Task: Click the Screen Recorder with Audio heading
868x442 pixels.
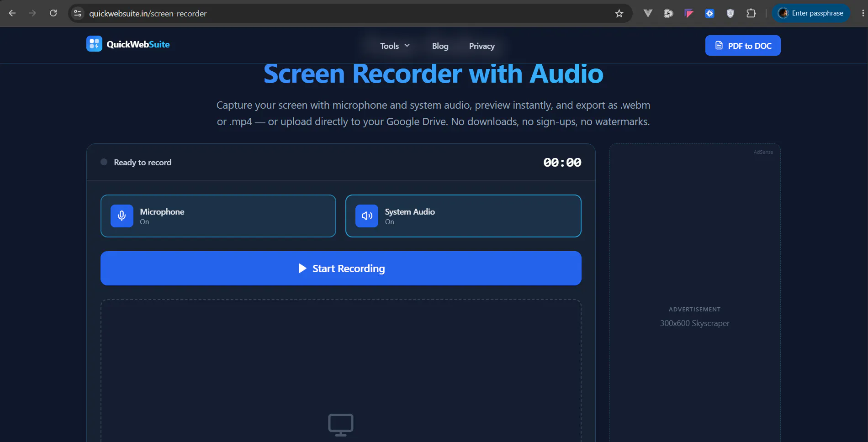Action: tap(433, 74)
